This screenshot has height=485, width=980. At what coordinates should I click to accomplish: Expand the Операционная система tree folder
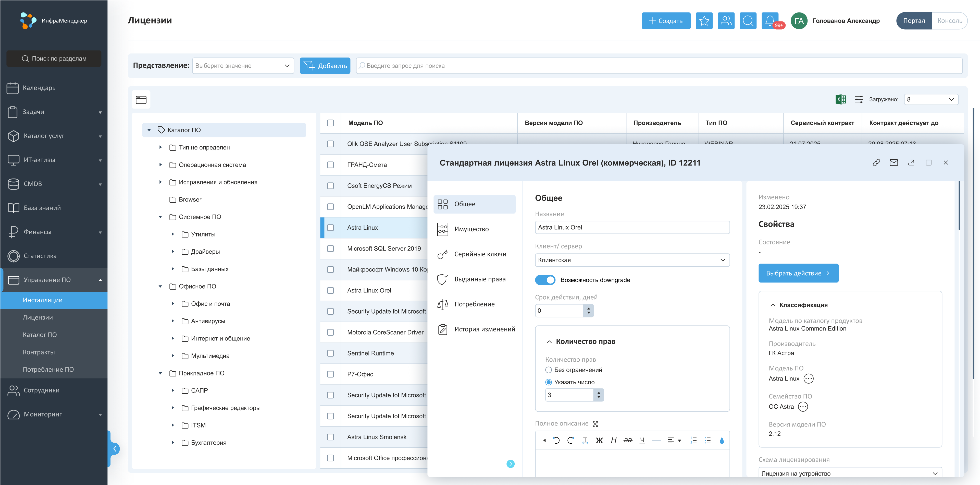point(160,165)
